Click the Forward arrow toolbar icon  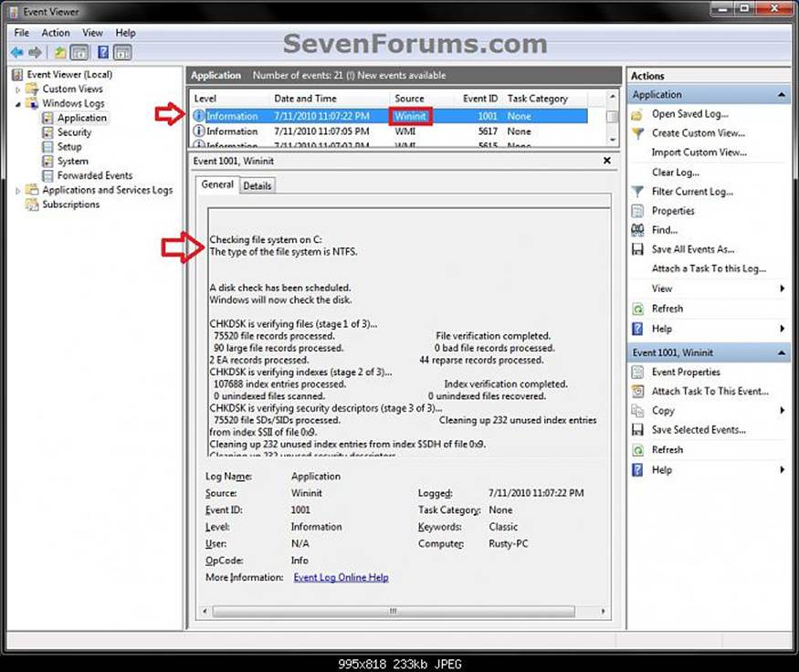(x=36, y=52)
